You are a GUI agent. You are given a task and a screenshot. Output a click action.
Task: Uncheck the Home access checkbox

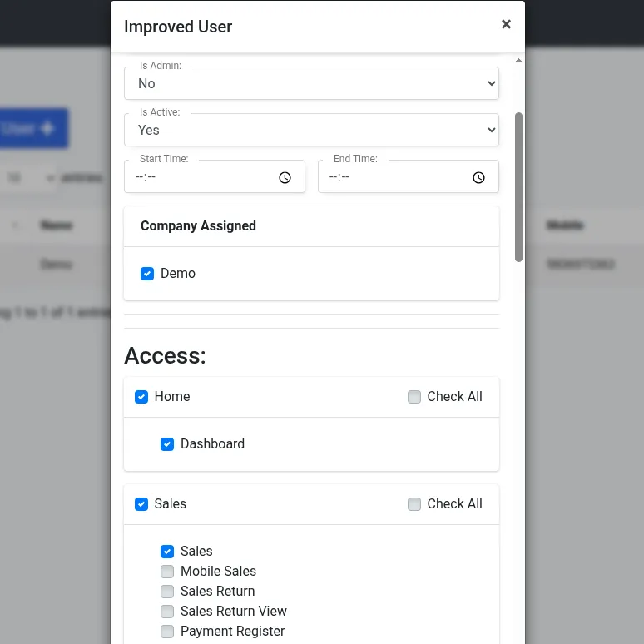(x=141, y=397)
